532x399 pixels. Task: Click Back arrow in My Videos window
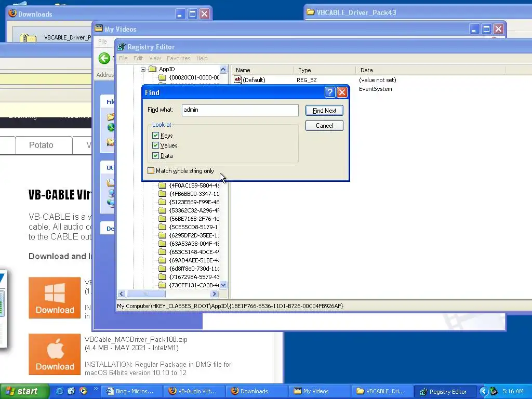click(x=104, y=58)
